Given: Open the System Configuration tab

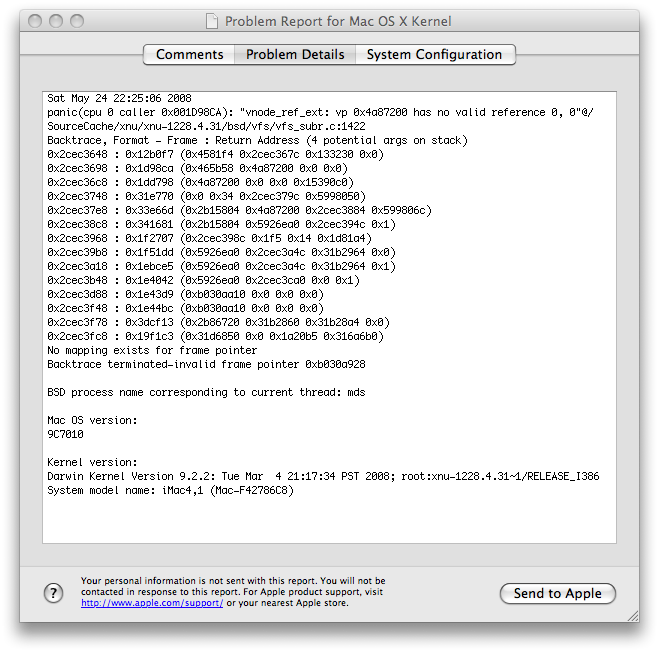Looking at the screenshot, I should pyautogui.click(x=435, y=55).
